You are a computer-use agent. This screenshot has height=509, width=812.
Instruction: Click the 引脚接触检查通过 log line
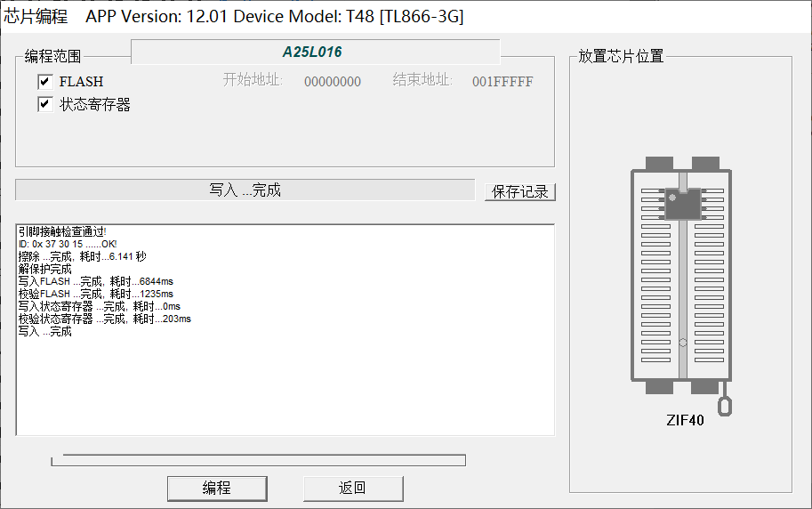[x=62, y=231]
